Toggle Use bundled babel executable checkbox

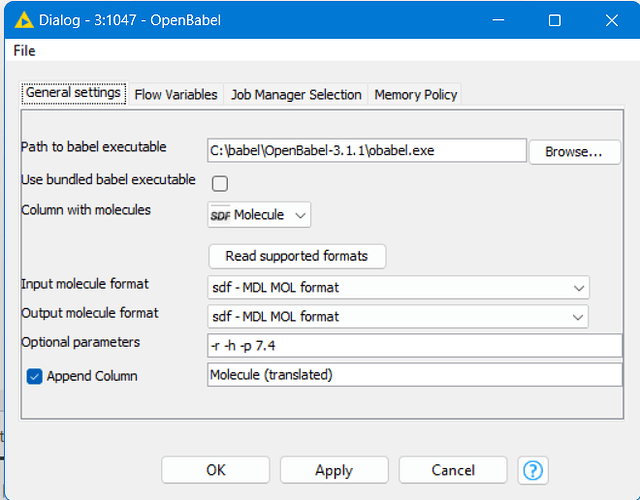tap(220, 184)
